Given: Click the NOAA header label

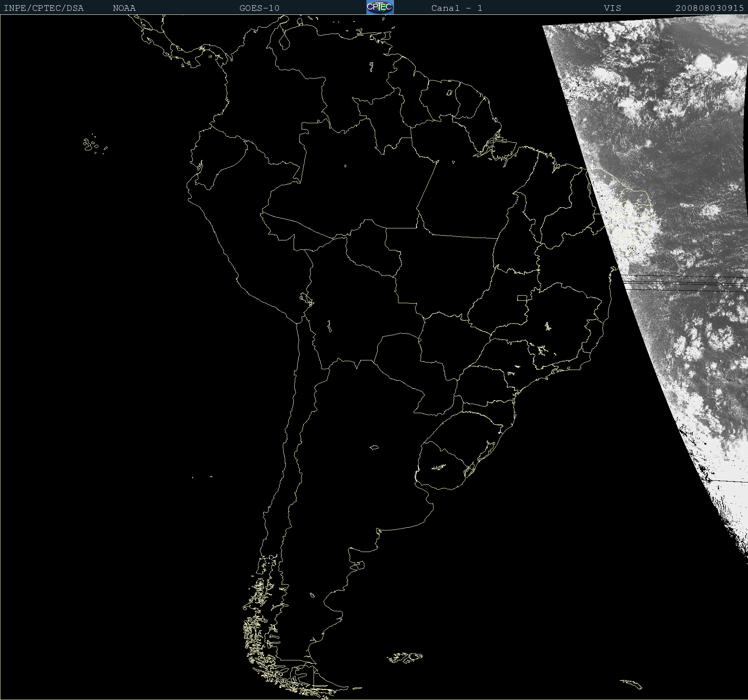Looking at the screenshot, I should [x=124, y=8].
